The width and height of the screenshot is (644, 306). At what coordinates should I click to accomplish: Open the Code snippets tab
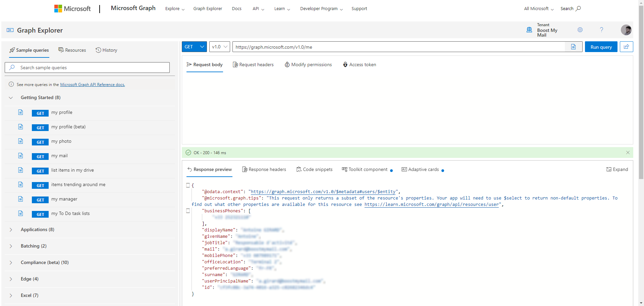click(314, 170)
